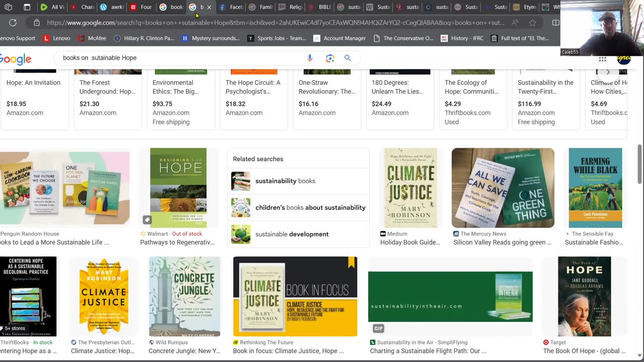Open the Mystery surrounds bookmark
The height and width of the screenshot is (362, 644).
[210, 38]
